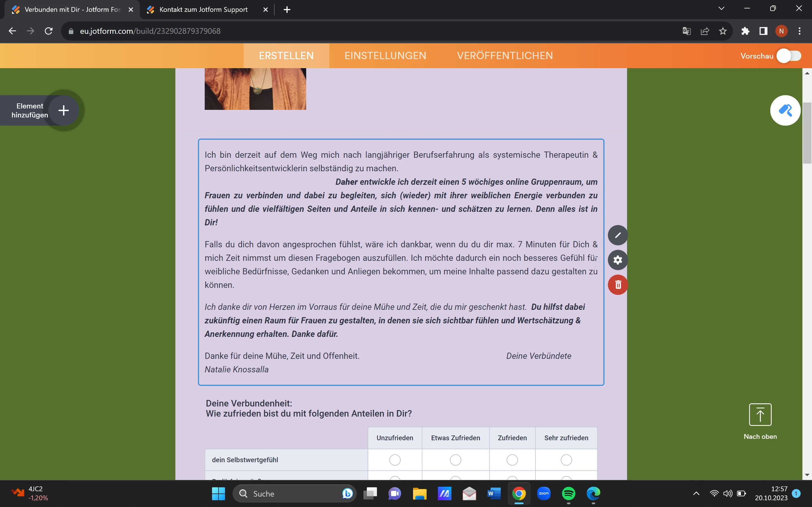Open the text element's settings gear
The image size is (812, 507).
tap(617, 260)
